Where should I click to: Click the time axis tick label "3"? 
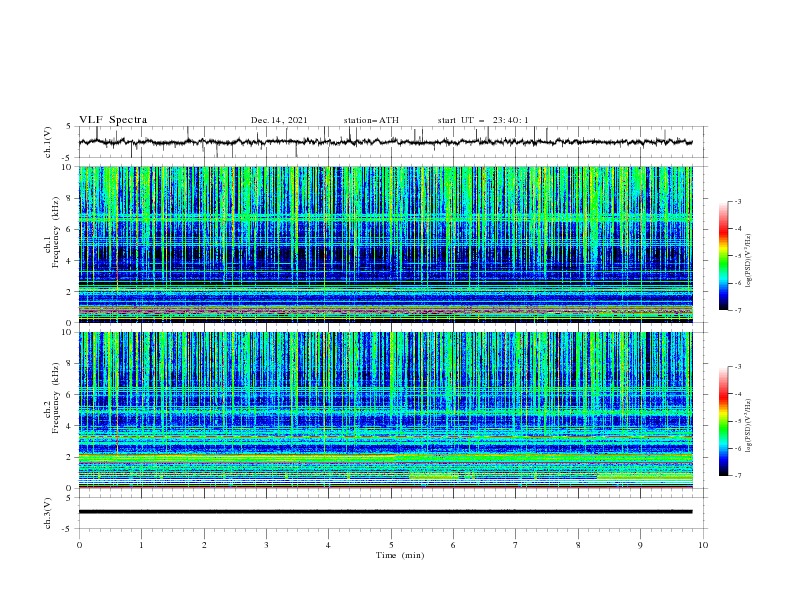click(266, 545)
